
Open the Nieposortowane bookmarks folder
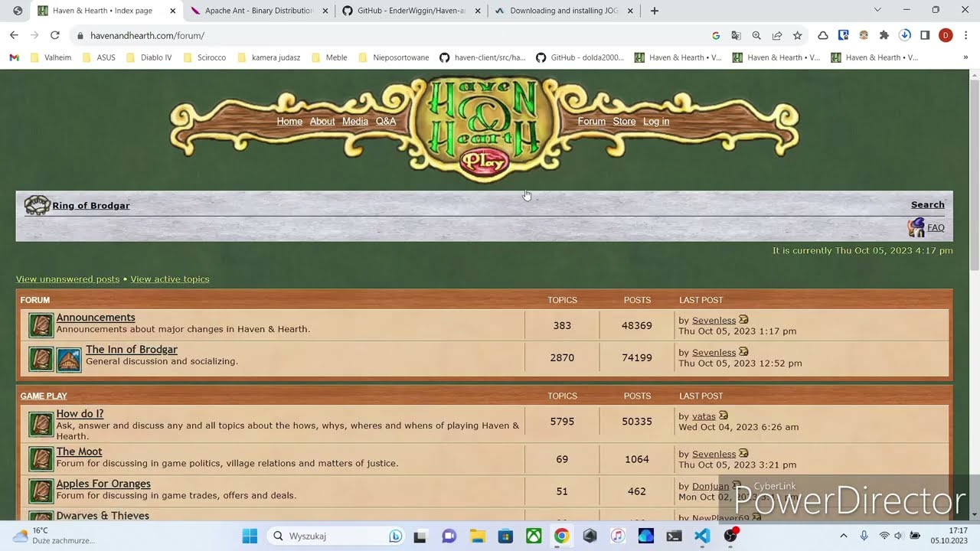pyautogui.click(x=394, y=57)
